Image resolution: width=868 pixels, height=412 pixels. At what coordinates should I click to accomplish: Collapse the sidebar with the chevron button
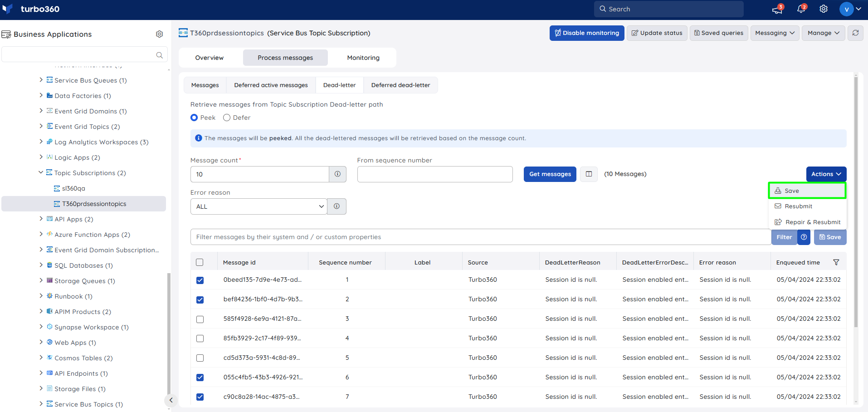pyautogui.click(x=171, y=400)
